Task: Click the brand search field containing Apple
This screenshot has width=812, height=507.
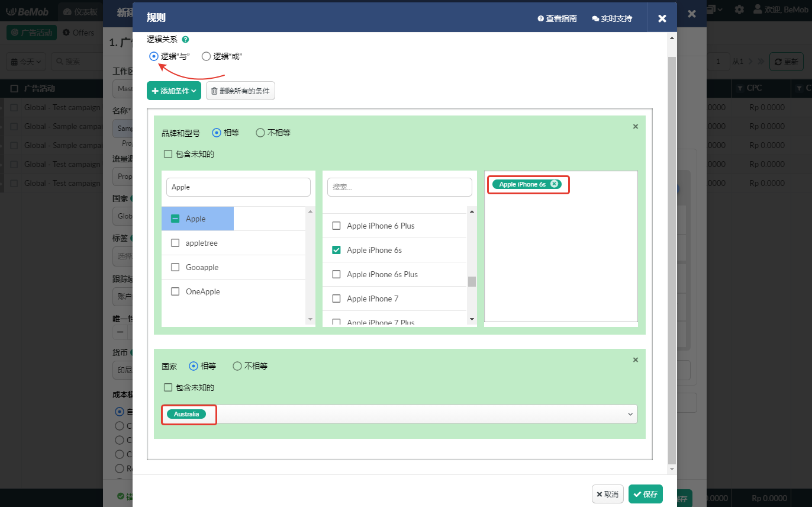Action: click(239, 187)
